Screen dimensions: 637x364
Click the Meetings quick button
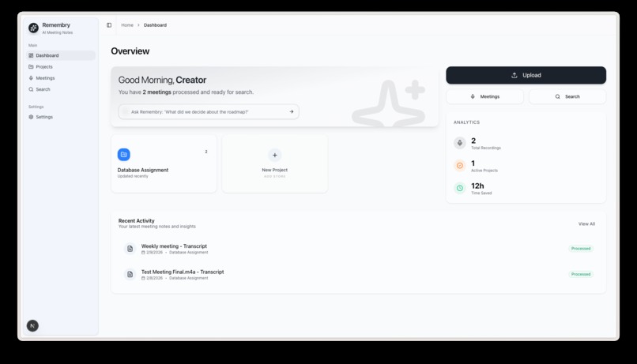484,96
